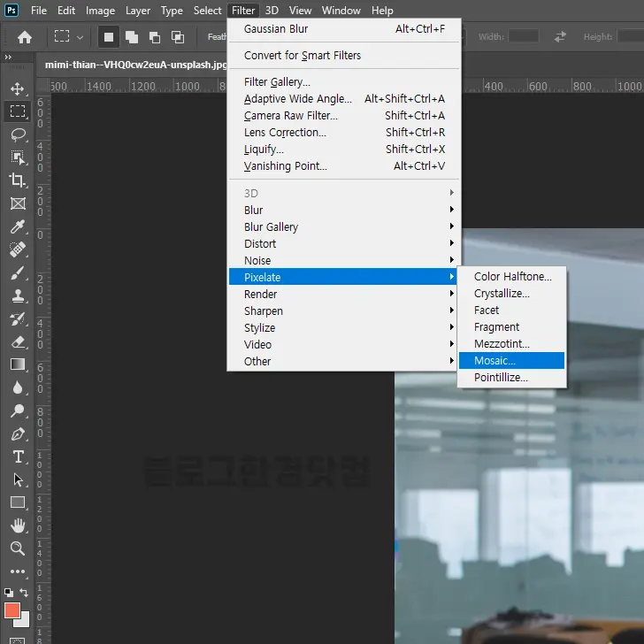Enable Subtract from selection mode
The image size is (644, 644).
[x=155, y=37]
